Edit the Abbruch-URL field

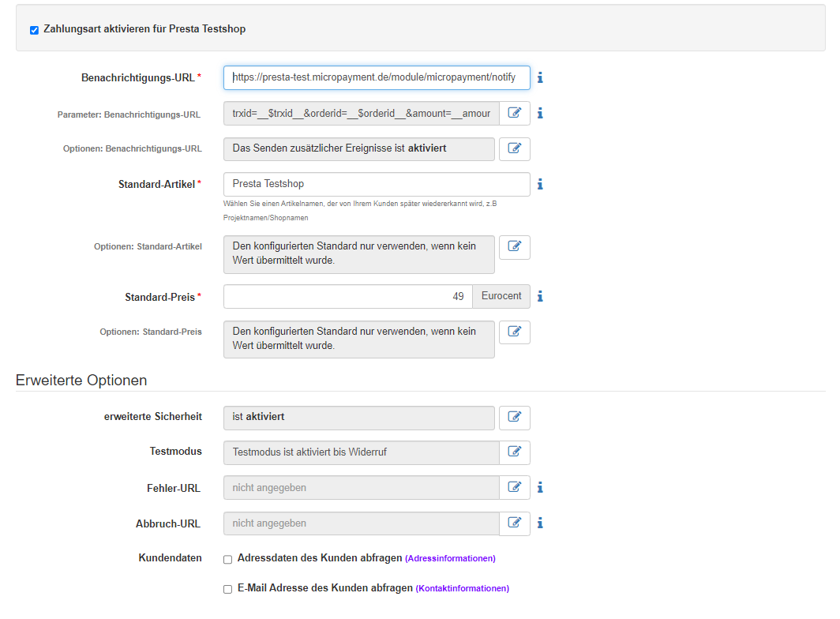[514, 523]
